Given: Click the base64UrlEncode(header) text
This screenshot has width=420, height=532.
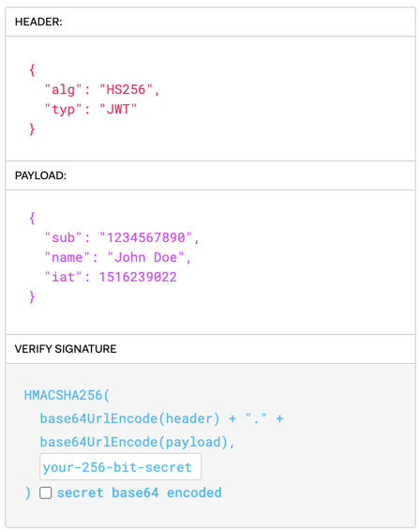Looking at the screenshot, I should (x=129, y=418).
